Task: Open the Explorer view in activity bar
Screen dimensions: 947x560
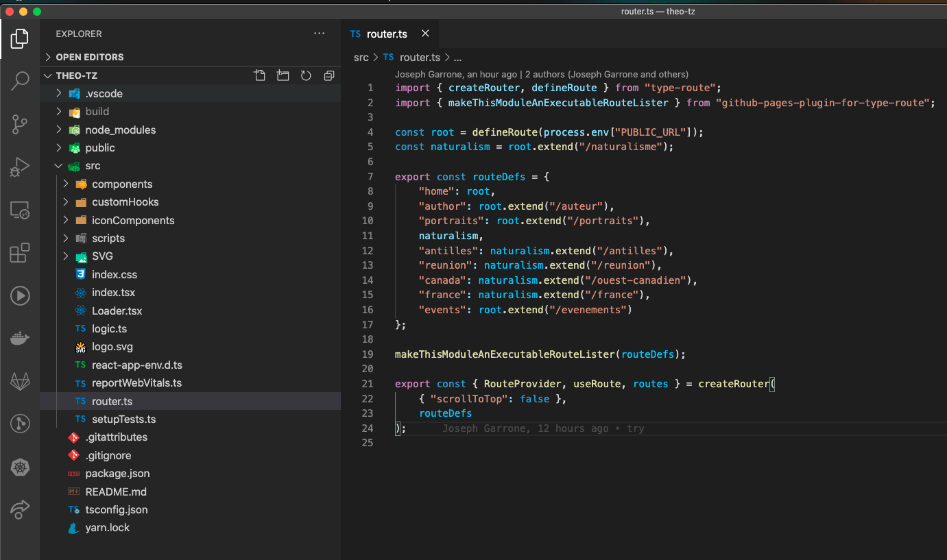Action: pos(19,38)
